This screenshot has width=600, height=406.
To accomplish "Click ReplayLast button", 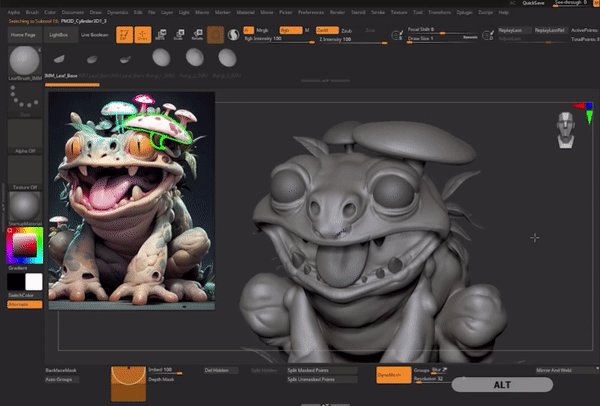I will [515, 30].
